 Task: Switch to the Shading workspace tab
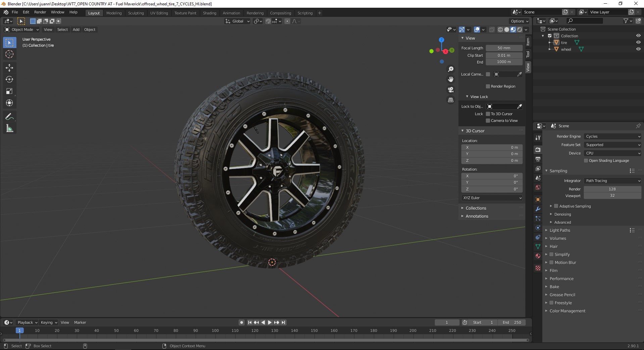pyautogui.click(x=209, y=13)
